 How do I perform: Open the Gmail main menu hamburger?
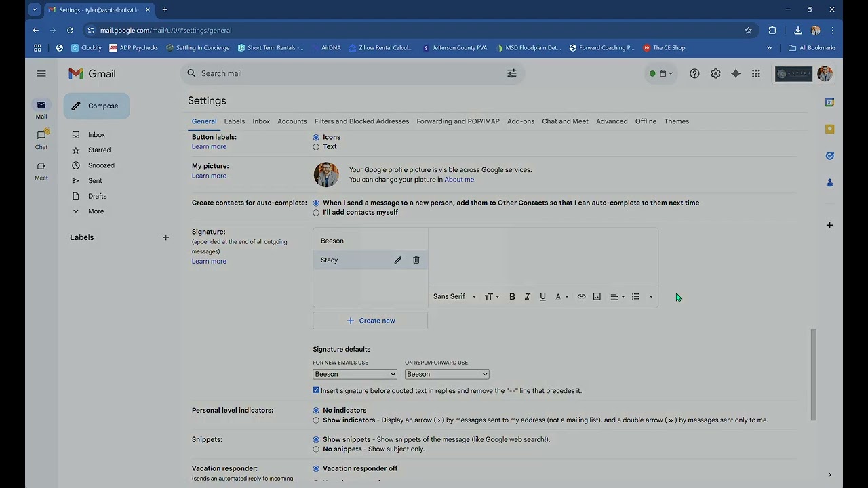point(41,73)
